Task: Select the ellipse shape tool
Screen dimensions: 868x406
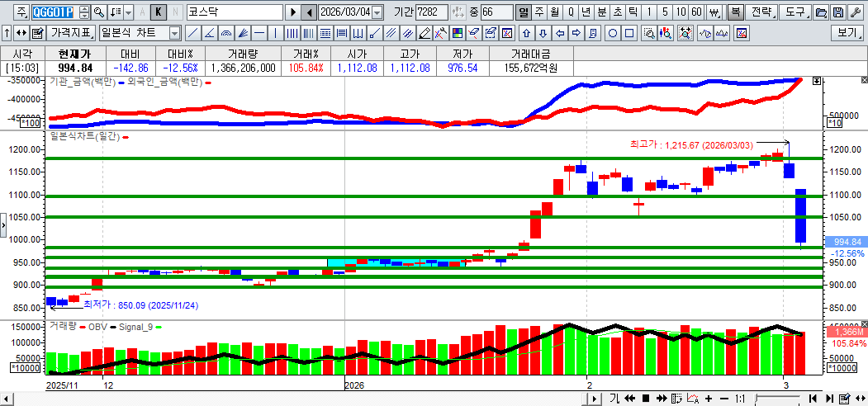Action: point(614,33)
